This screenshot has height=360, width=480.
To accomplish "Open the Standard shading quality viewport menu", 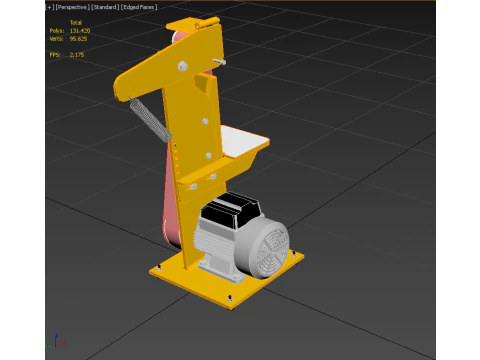I will click(105, 7).
